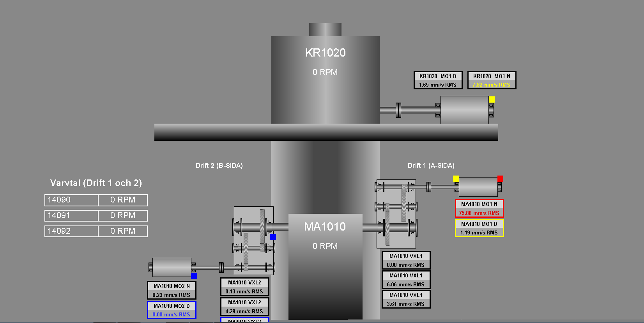Screen dimensions: 644x323
Task: Click the KR1020 drive motor graphic
Action: (x=464, y=110)
